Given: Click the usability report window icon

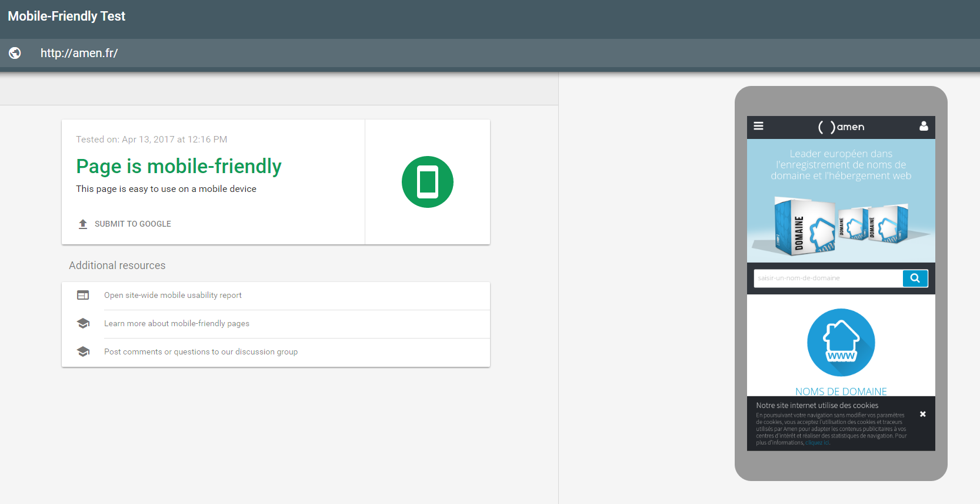Looking at the screenshot, I should click(83, 295).
